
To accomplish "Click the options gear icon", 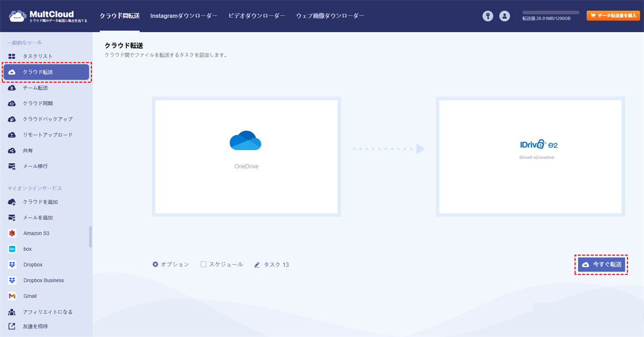I will [156, 265].
